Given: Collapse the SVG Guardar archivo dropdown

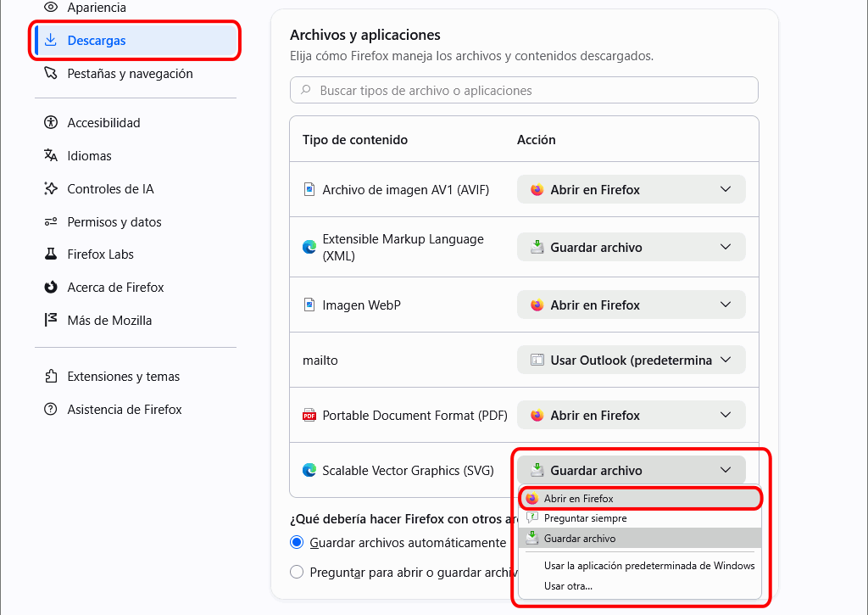Looking at the screenshot, I should [631, 471].
